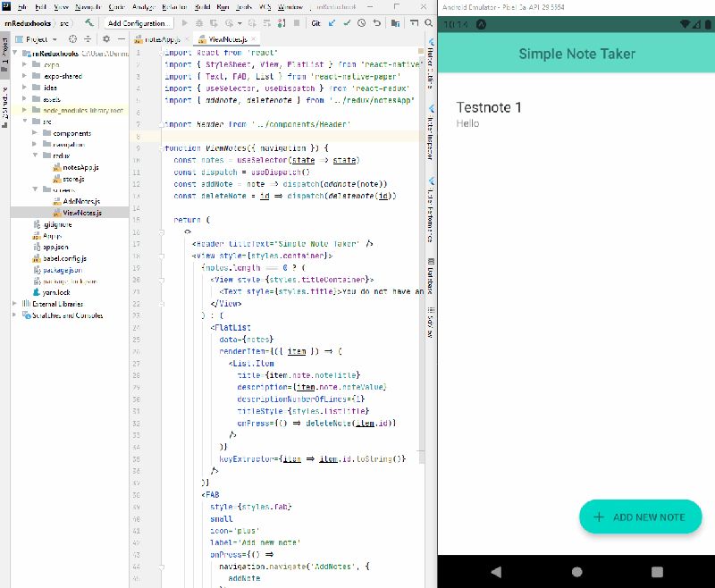
Task: Click the Run play icon in the toolbar
Action: (x=185, y=21)
